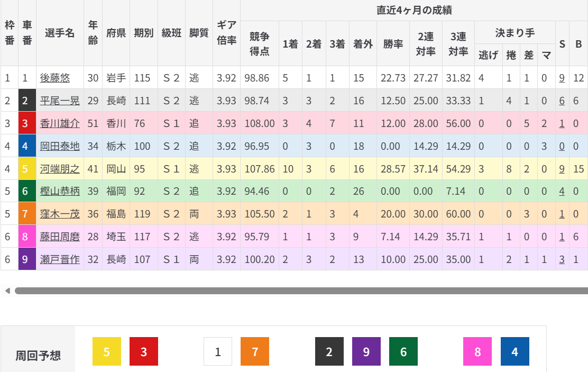The image size is (588, 372).
Task: Click S column value in 樫山恭柄 row
Action: (562, 192)
